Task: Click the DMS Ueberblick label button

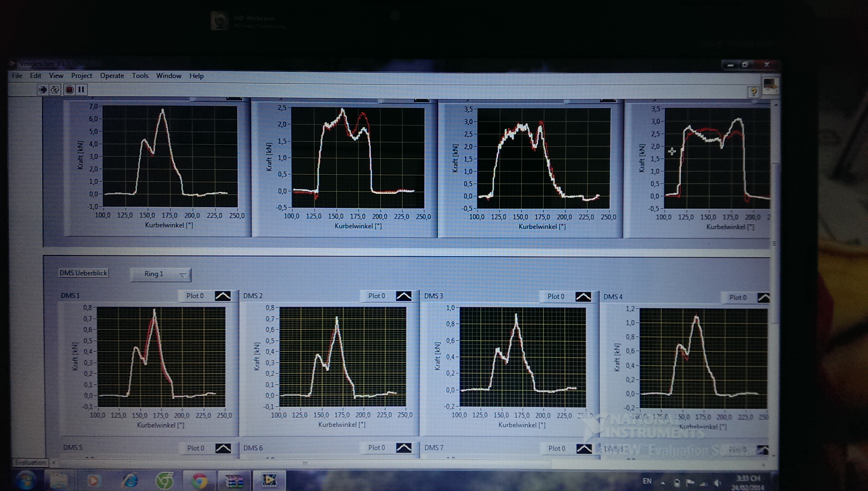Action: (83, 273)
